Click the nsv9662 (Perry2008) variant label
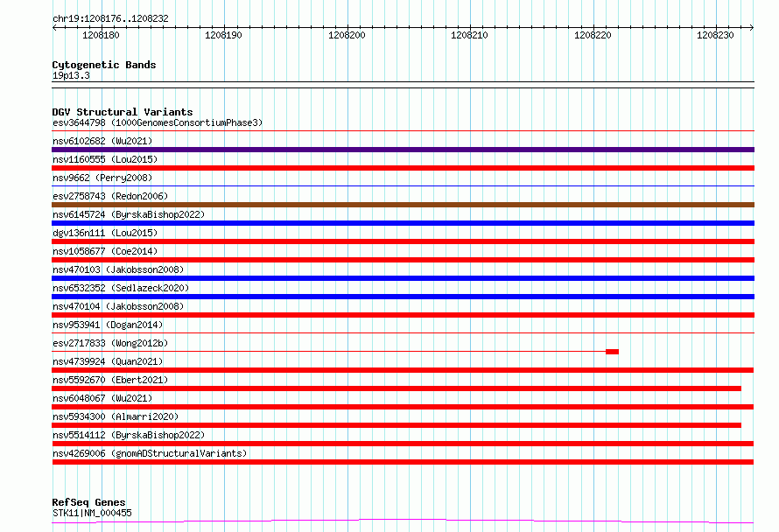Screen dimensions: 779x532 pos(102,178)
